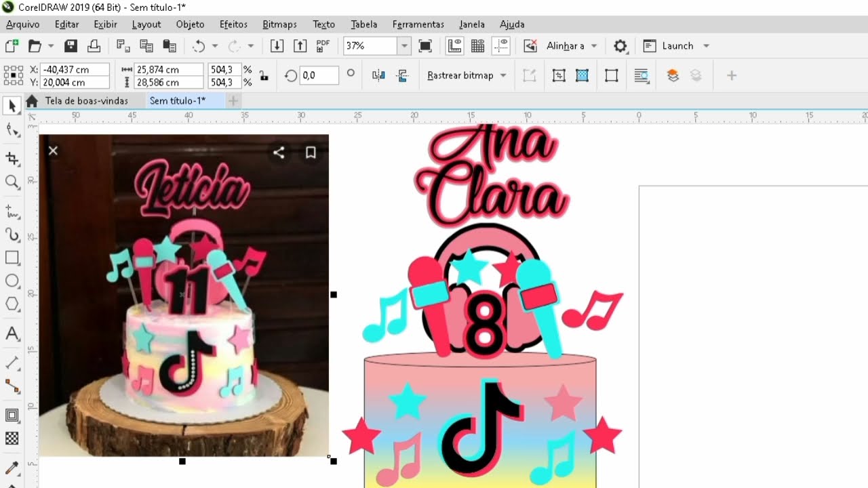Switch to Tela de boas-vindas tab
The width and height of the screenshot is (868, 488).
[86, 101]
